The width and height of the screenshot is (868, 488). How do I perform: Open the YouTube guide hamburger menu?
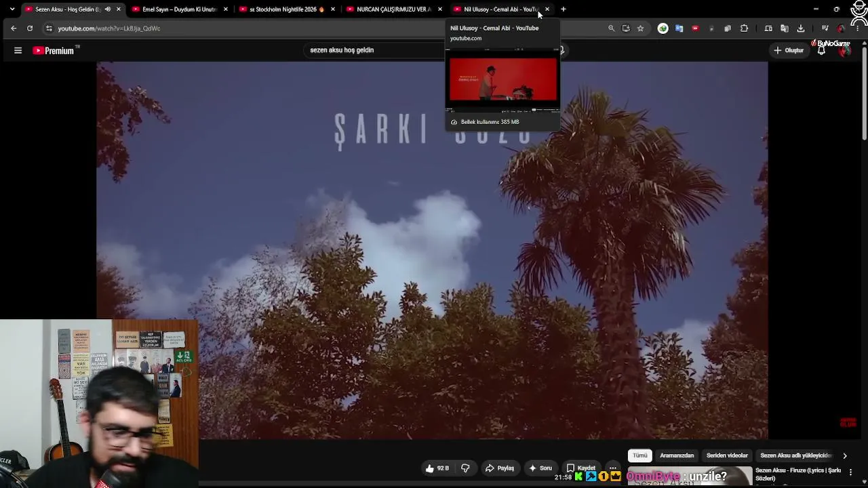18,50
